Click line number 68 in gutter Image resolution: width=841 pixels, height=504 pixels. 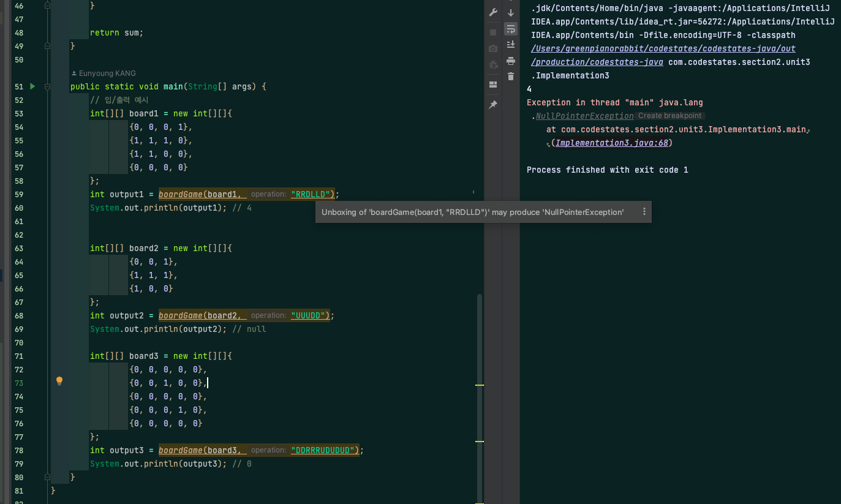18,315
